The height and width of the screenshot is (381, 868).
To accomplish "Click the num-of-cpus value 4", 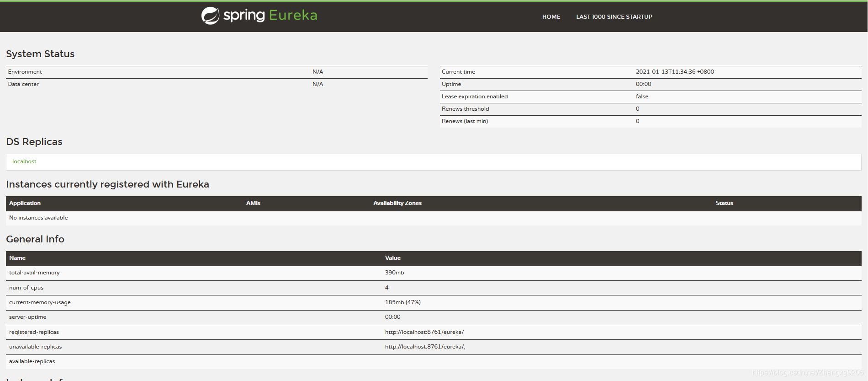I will tap(386, 288).
